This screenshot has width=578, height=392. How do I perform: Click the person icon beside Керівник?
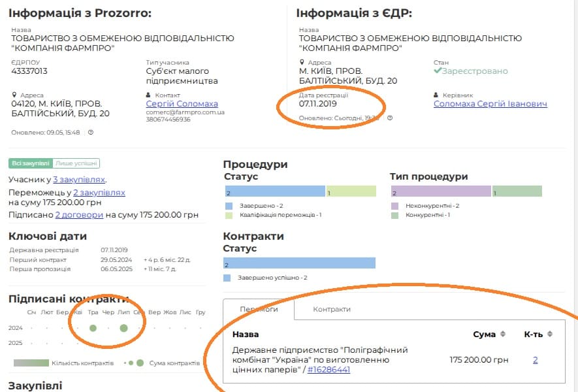point(436,95)
